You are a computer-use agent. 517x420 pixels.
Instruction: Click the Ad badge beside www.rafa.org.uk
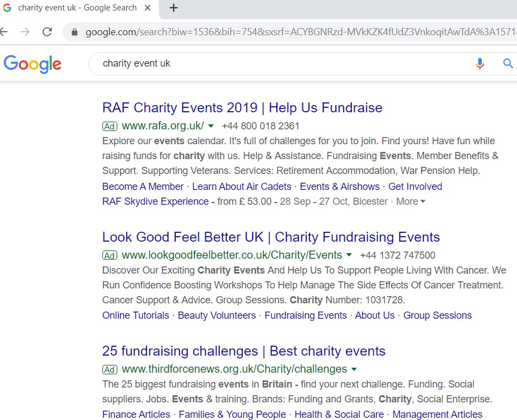point(110,126)
